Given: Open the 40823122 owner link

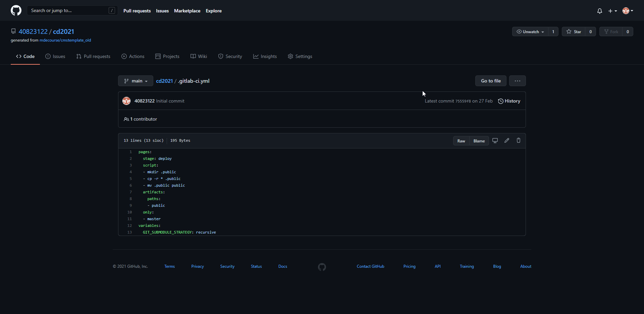Looking at the screenshot, I should (x=33, y=32).
